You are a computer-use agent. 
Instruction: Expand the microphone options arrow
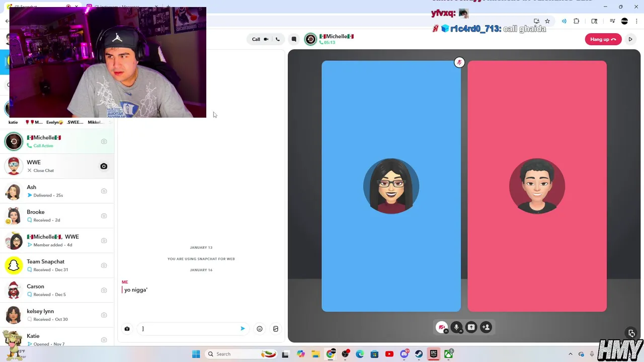[x=461, y=331]
